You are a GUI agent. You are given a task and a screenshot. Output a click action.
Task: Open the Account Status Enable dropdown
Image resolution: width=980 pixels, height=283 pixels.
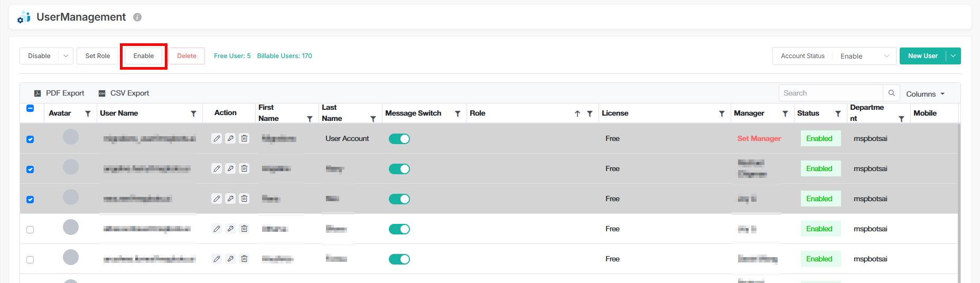click(x=864, y=56)
